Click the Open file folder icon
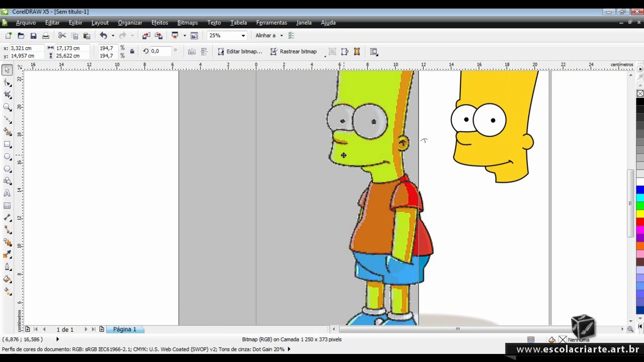Viewport: 644px width, 362px height. (21, 36)
